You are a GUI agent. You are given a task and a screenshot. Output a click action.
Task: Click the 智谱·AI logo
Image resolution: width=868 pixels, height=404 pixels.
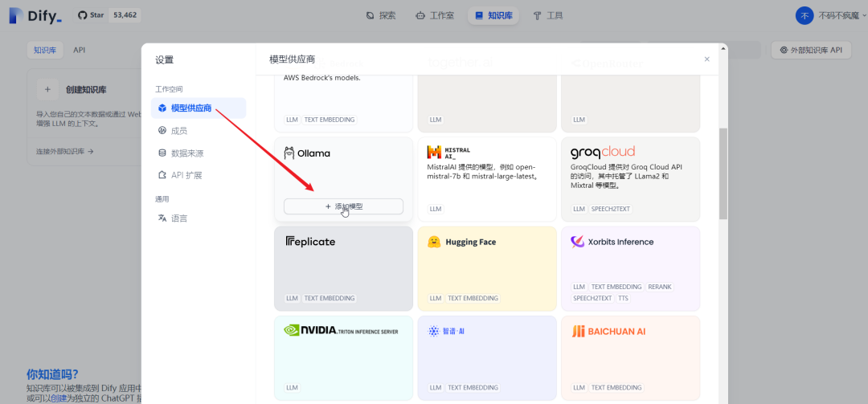(446, 331)
